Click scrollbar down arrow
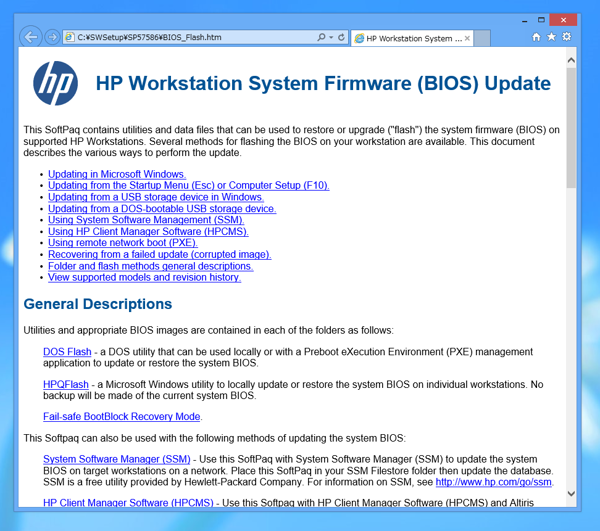600x531 pixels. pyautogui.click(x=571, y=494)
